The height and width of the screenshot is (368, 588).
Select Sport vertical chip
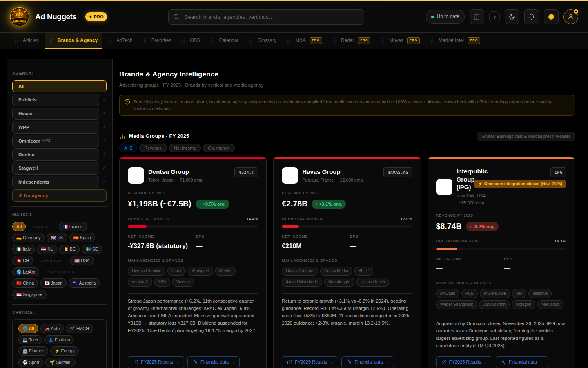pyautogui.click(x=31, y=362)
